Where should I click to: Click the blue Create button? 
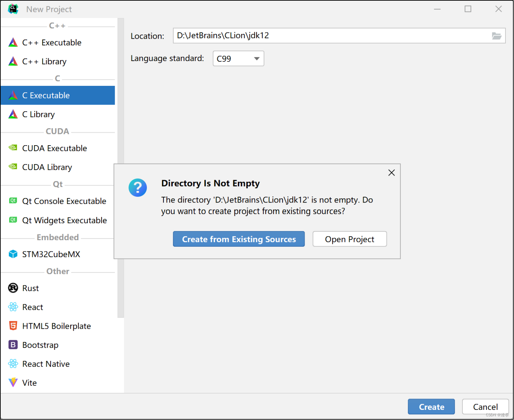[431, 407]
